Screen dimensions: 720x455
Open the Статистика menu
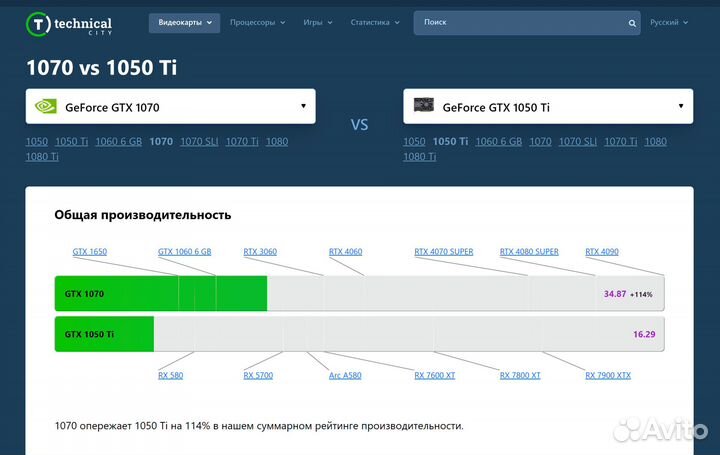coord(375,22)
